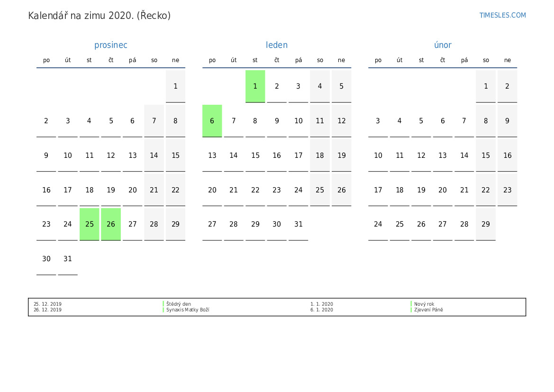Select January 6 highlighted holiday

pos(212,121)
